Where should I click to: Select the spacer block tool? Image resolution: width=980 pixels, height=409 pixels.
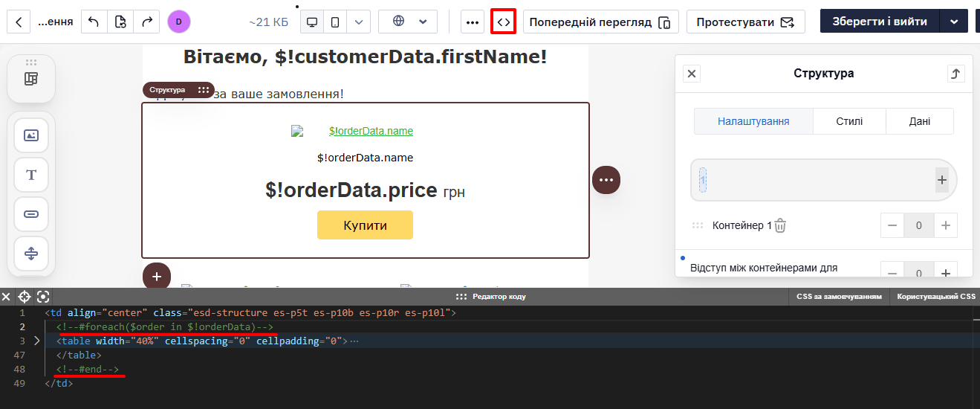(x=31, y=254)
